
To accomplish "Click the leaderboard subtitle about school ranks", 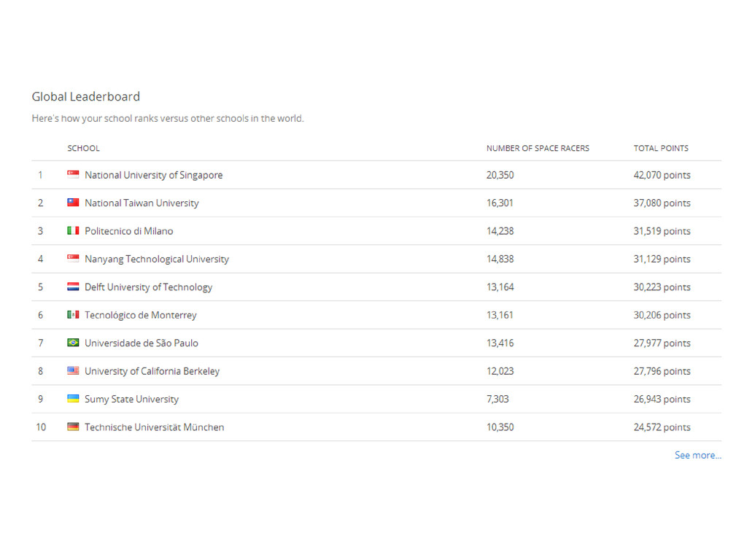I will click(168, 118).
